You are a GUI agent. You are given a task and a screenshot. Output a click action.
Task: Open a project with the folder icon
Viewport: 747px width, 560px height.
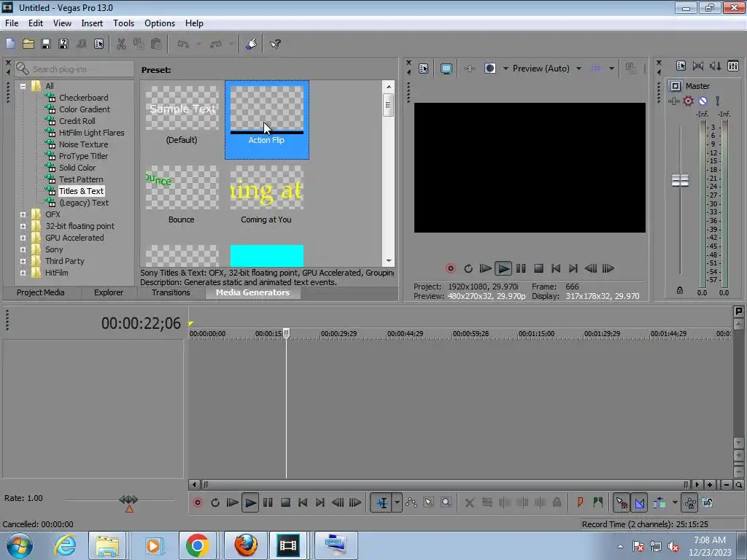tap(28, 44)
